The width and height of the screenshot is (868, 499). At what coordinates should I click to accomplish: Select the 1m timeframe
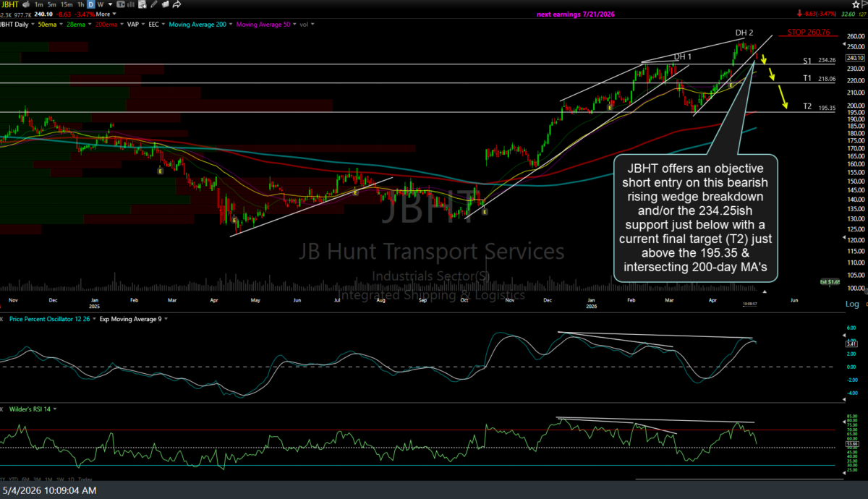[x=39, y=4]
